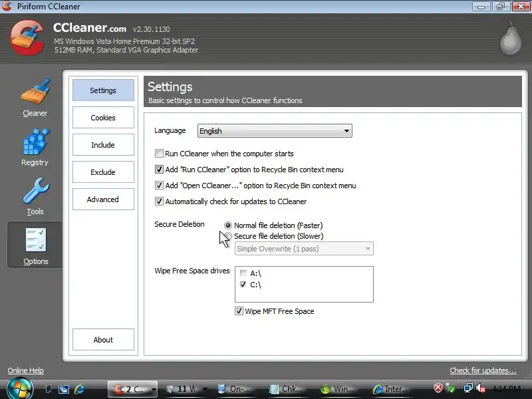Click the Switch between windows quick launch icon
The width and height of the screenshot is (532, 399).
point(63,389)
